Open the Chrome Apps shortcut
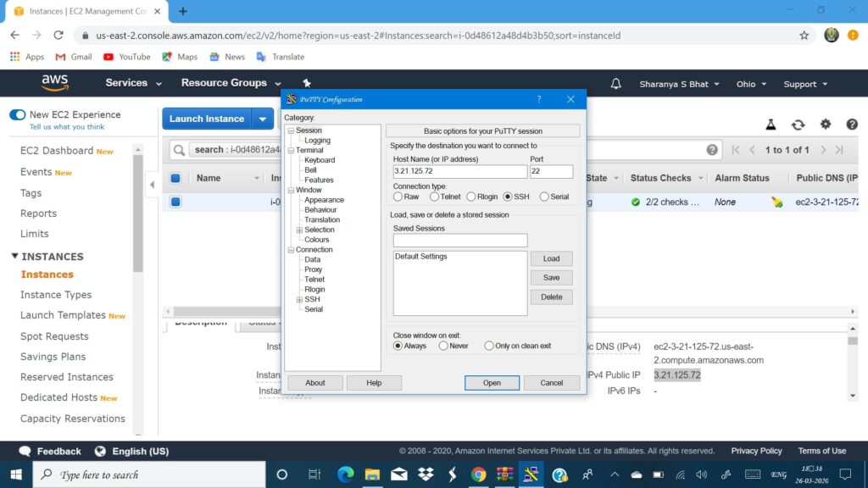The width and height of the screenshot is (868, 488). (26, 57)
